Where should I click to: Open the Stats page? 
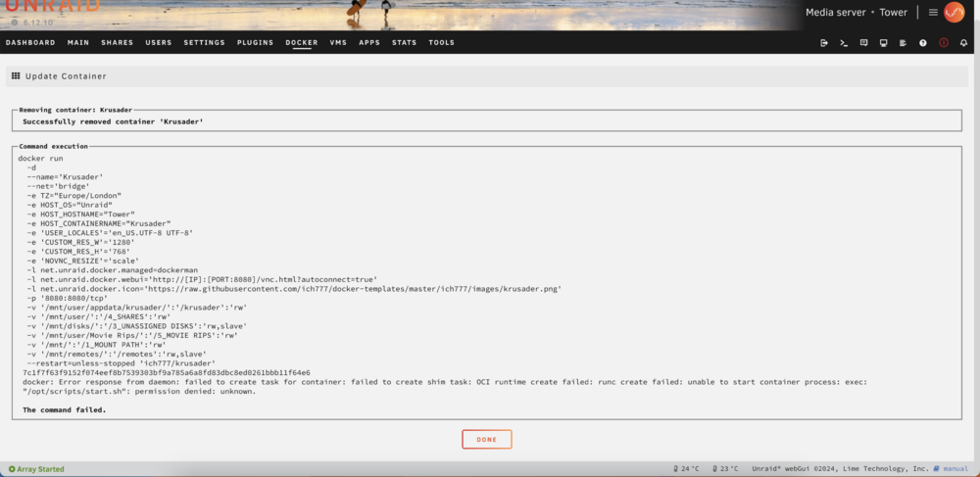405,43
